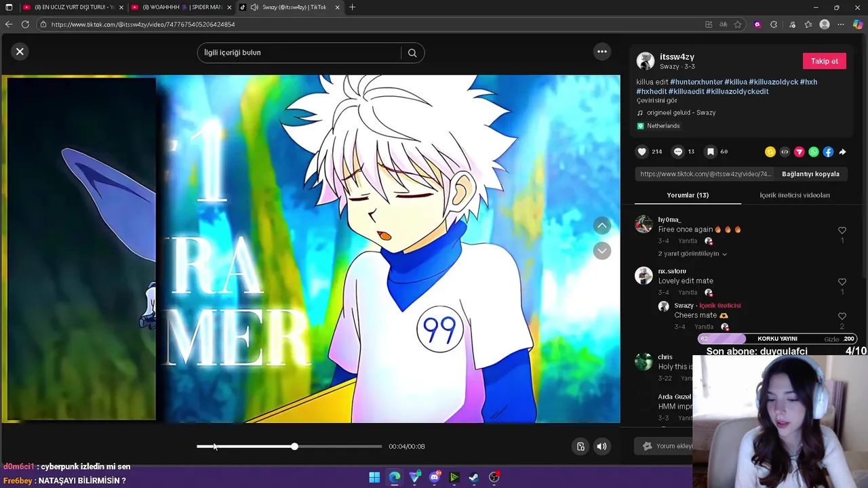This screenshot has width=868, height=488.
Task: Open itssw4zy profile avatar
Action: (x=645, y=61)
